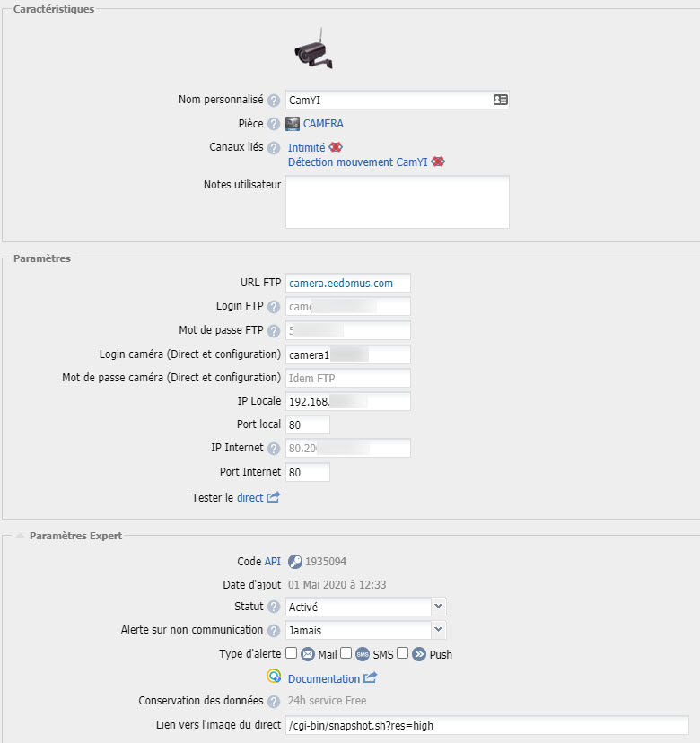Viewport: 700px width, 743px height.
Task: Click help icon beside Conservation des données
Action: pos(274,701)
